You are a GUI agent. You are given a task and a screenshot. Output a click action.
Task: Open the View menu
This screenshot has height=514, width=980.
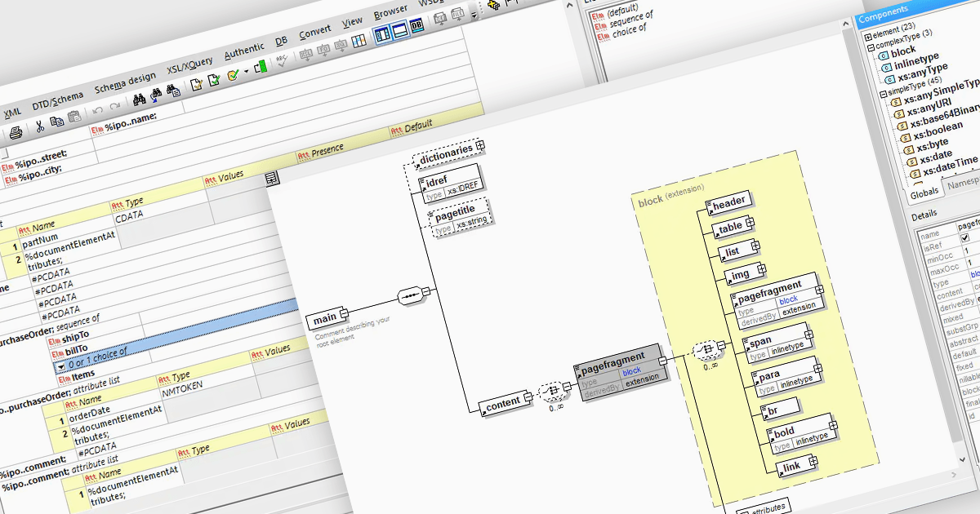click(x=352, y=23)
